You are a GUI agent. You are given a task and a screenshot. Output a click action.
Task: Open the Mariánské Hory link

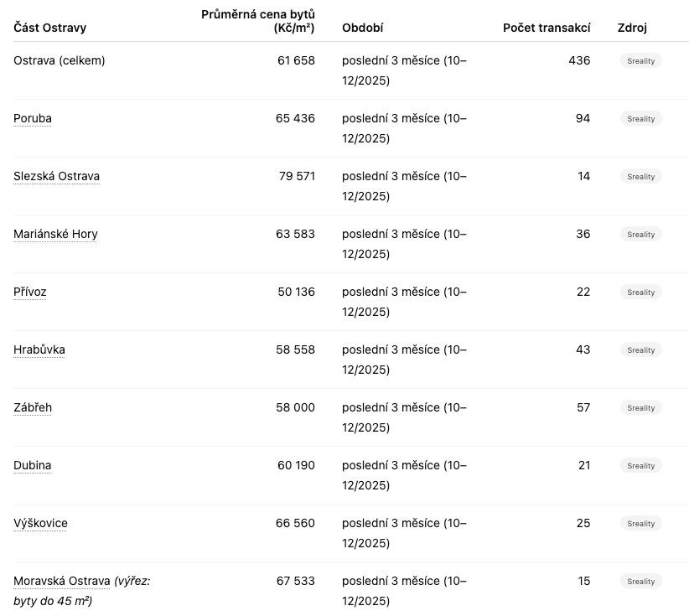(x=55, y=234)
